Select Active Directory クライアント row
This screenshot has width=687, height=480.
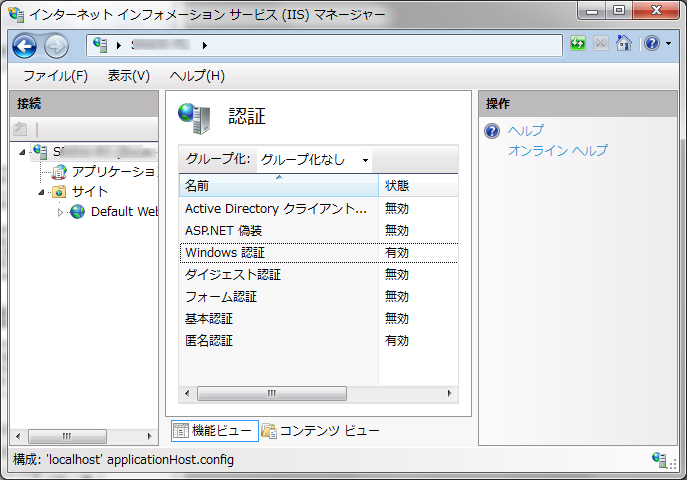pyautogui.click(x=319, y=208)
